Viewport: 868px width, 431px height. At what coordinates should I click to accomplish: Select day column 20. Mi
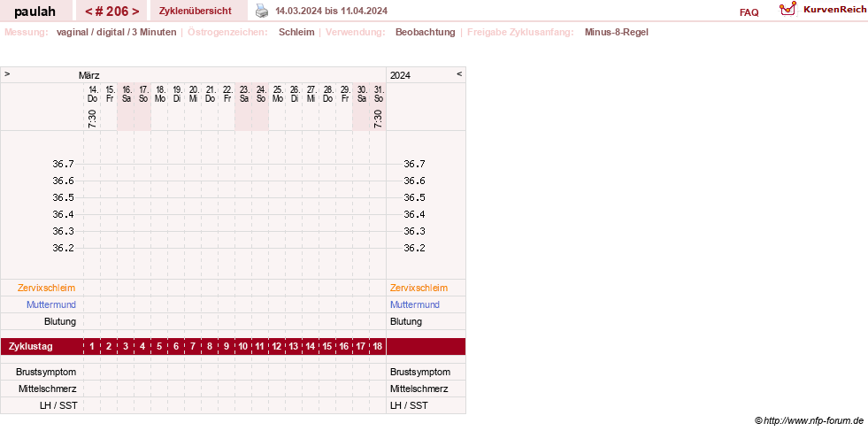pyautogui.click(x=193, y=94)
